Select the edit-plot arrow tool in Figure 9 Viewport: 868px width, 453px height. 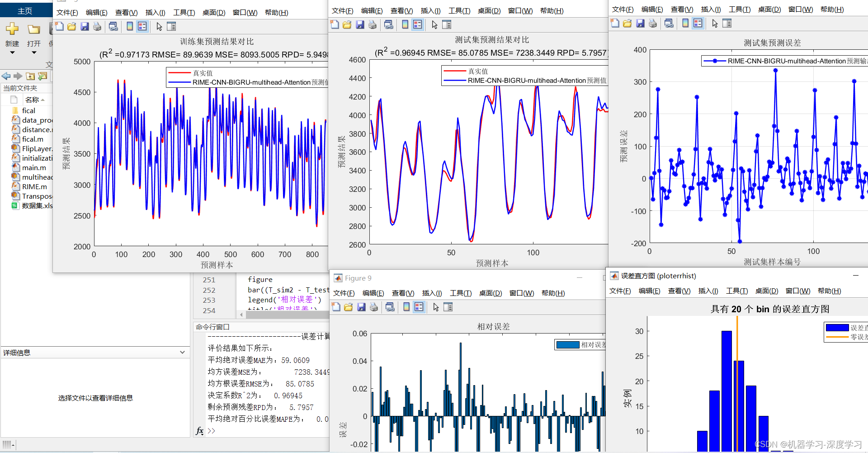435,307
